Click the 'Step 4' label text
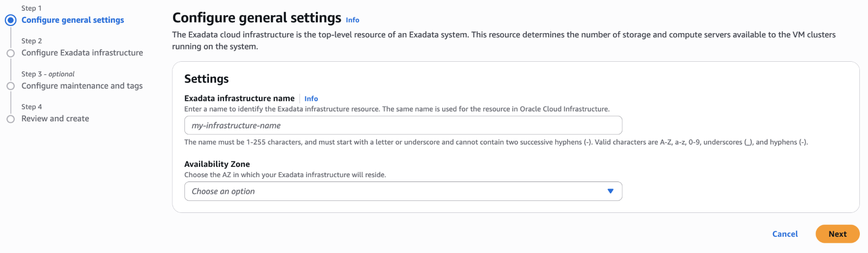This screenshot has width=868, height=253. pos(31,107)
